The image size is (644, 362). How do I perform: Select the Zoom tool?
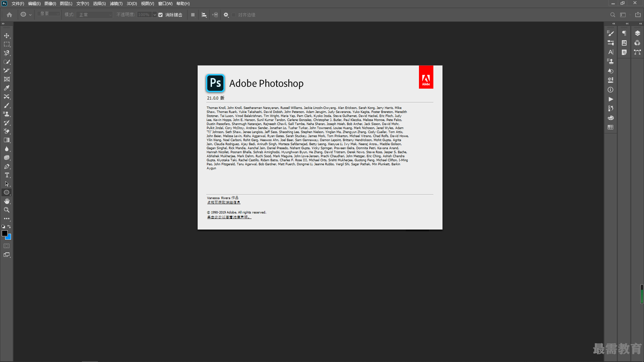7,210
